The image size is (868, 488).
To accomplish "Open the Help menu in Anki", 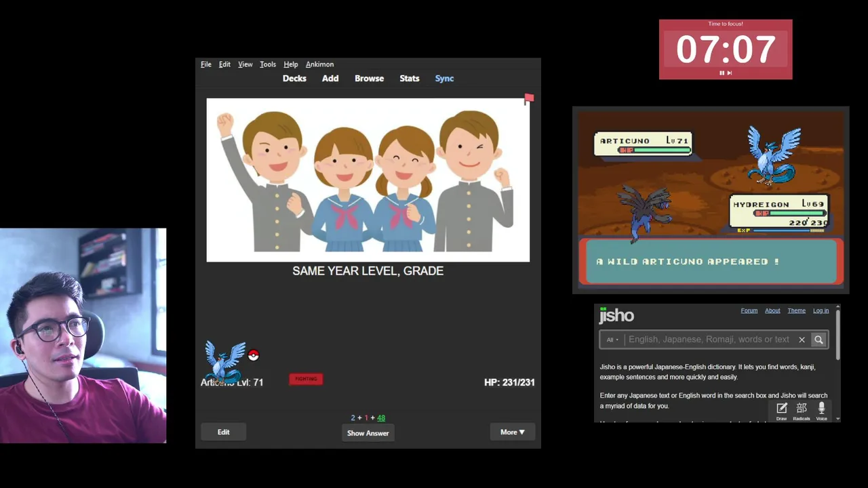I will pyautogui.click(x=291, y=64).
